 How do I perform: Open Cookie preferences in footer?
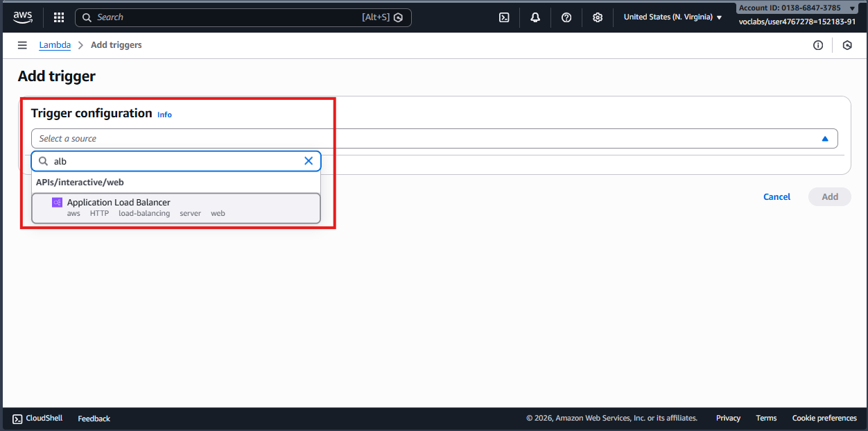824,418
